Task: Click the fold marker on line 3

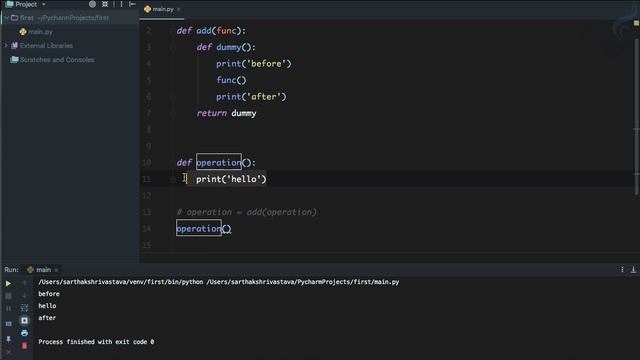Action: 173,47
